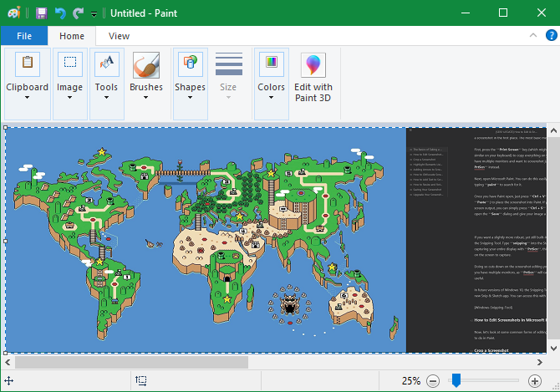Expand the Tools group dropdown arrow
The width and height of the screenshot is (560, 392).
click(106, 98)
